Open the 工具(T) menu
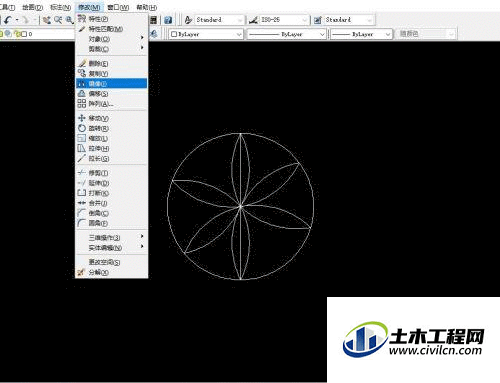The image size is (500, 383). coord(7,7)
